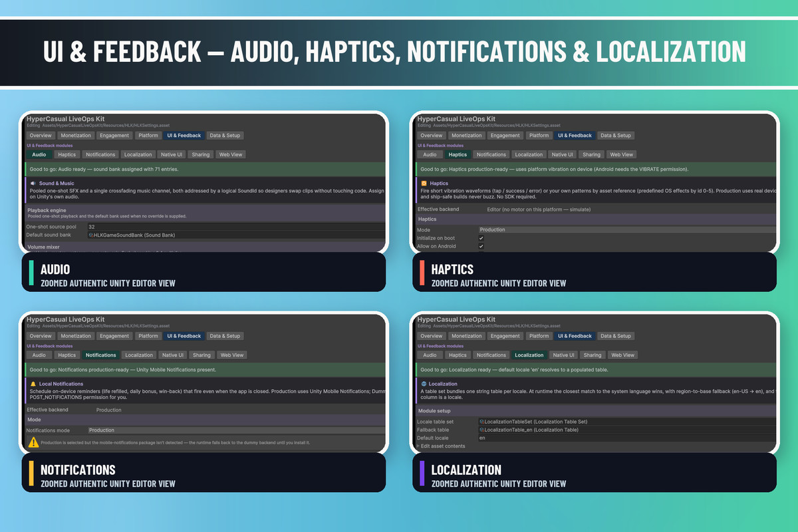This screenshot has width=798, height=532.
Task: Switch to Sharing module in the Audio panel
Action: pos(201,154)
